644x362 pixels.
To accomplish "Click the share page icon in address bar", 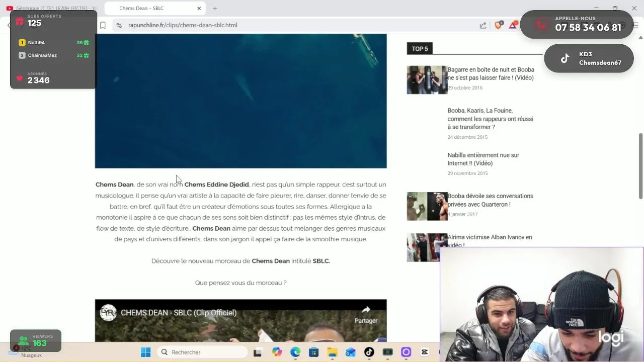I will coord(483,25).
